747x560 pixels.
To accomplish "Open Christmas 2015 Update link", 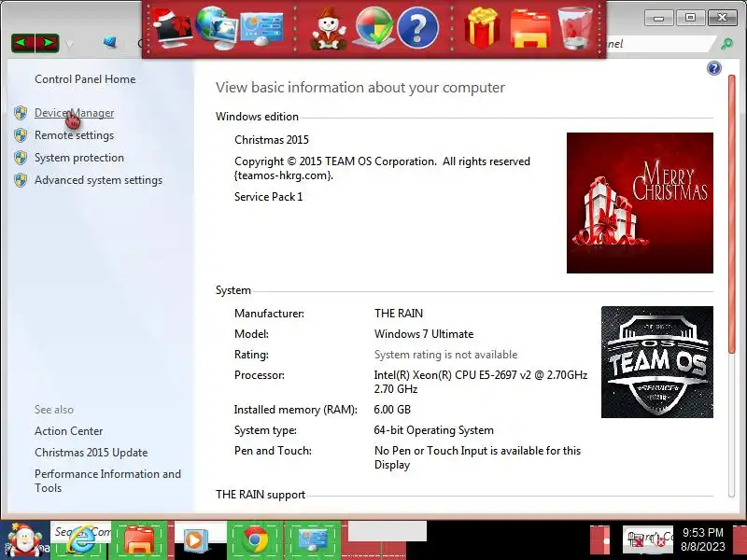I will click(x=91, y=453).
